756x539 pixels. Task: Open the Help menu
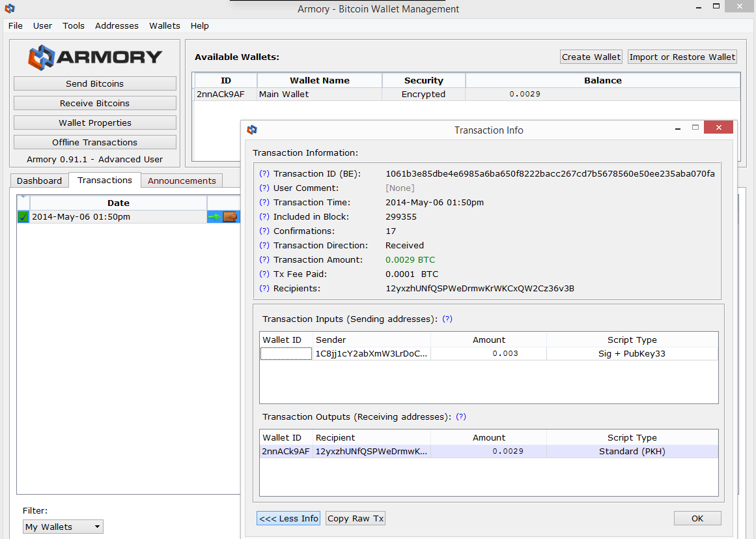[x=200, y=25]
